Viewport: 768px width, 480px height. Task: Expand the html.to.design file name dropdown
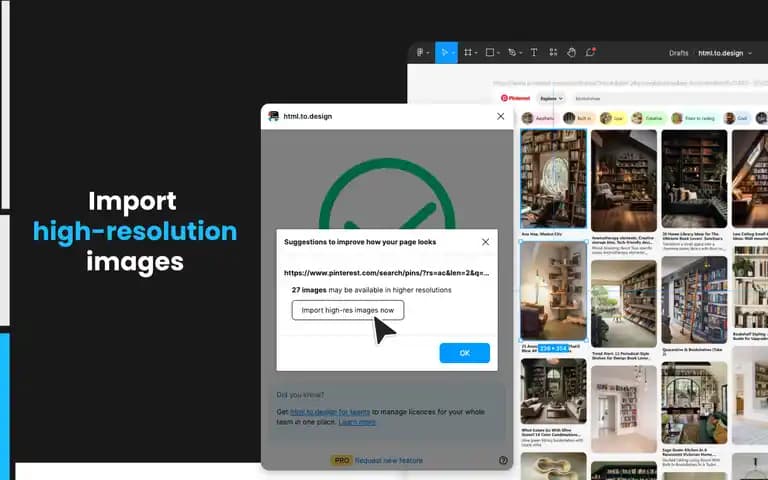coord(725,53)
